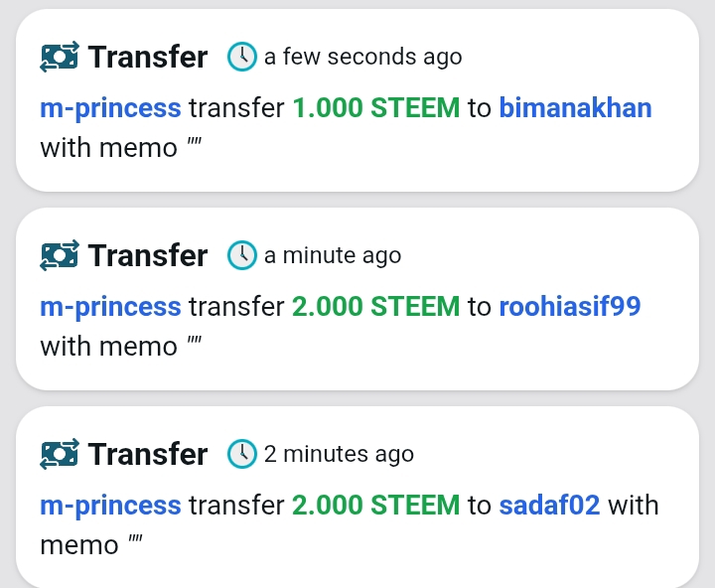The image size is (715, 588).
Task: Click 2.000 STEEM amount sent to sadaf02
Action: coord(376,505)
